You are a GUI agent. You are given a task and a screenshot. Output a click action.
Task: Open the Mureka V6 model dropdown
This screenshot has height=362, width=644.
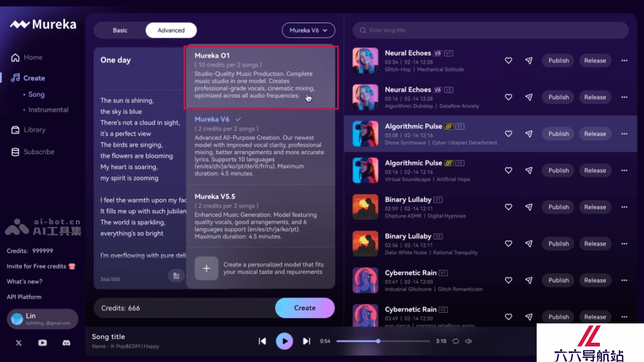coord(308,31)
